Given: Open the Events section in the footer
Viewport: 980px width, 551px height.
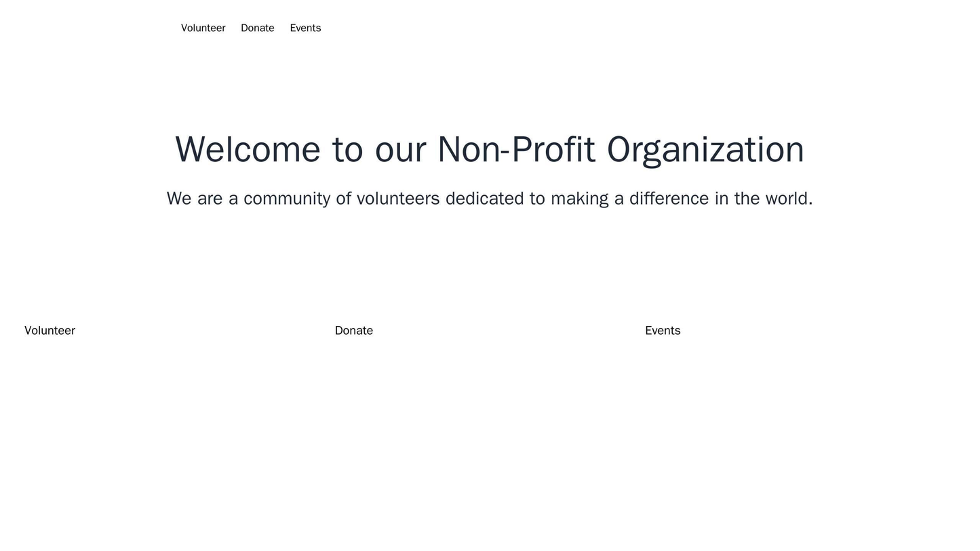Looking at the screenshot, I should tap(663, 330).
